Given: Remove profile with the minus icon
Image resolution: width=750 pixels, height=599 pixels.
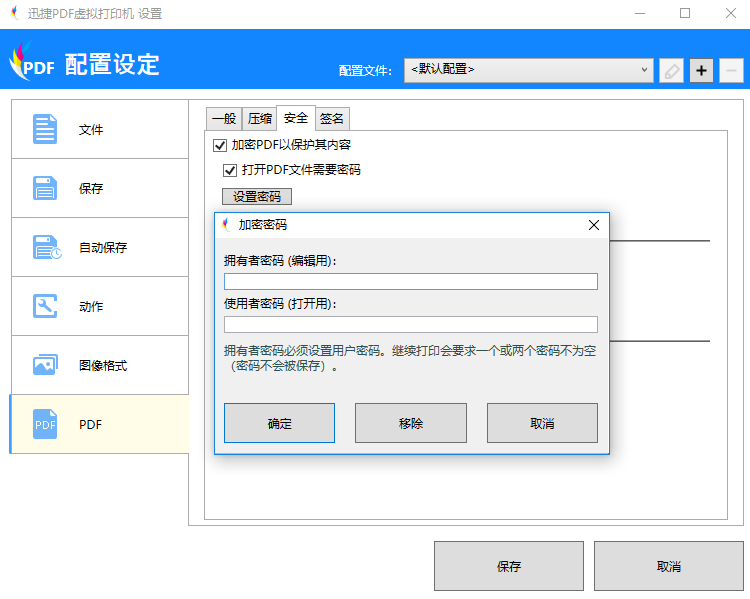Looking at the screenshot, I should [731, 71].
